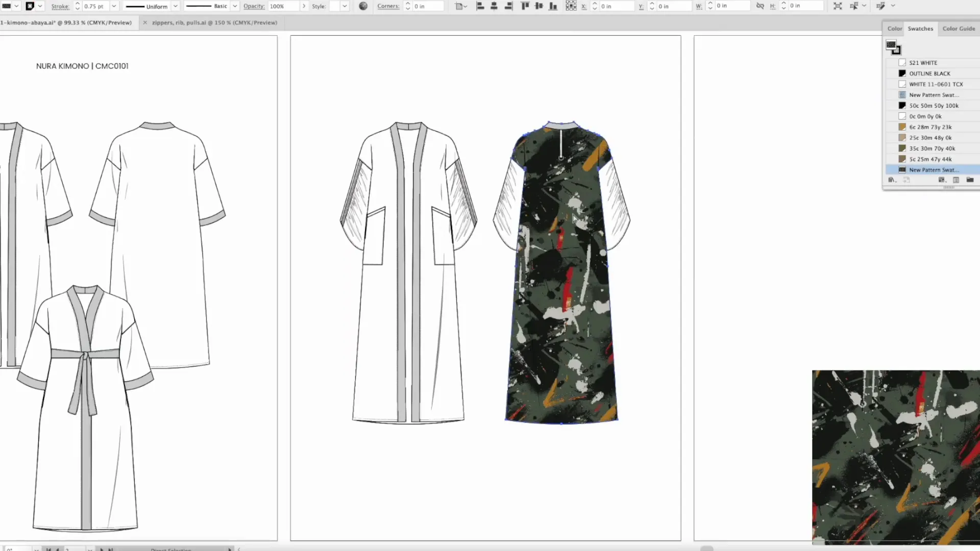The height and width of the screenshot is (551, 980).
Task: Click the stroke color box in the control bar
Action: click(x=30, y=6)
